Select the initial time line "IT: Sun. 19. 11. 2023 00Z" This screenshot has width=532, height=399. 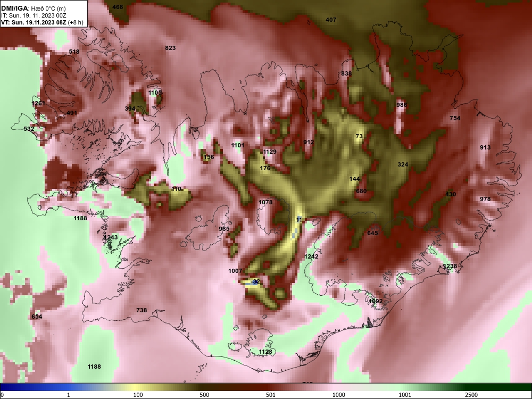click(x=33, y=15)
